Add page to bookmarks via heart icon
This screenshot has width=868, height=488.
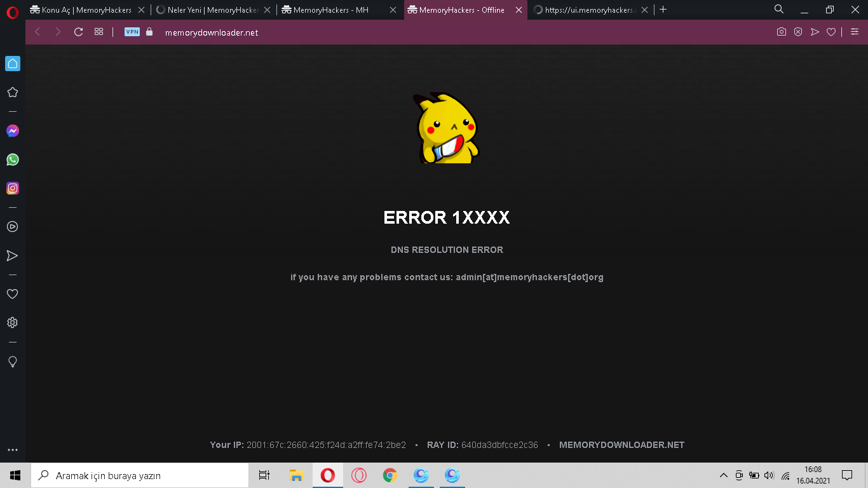(x=831, y=32)
